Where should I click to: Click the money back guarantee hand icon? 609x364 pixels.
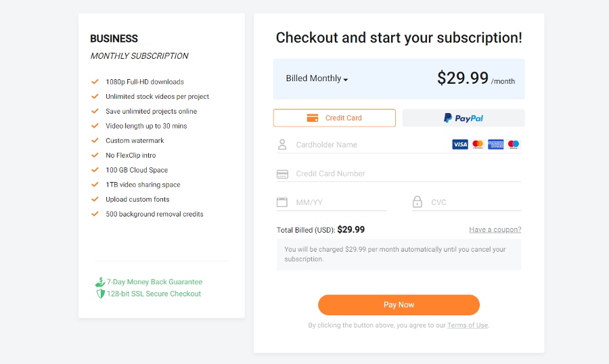[x=100, y=282]
